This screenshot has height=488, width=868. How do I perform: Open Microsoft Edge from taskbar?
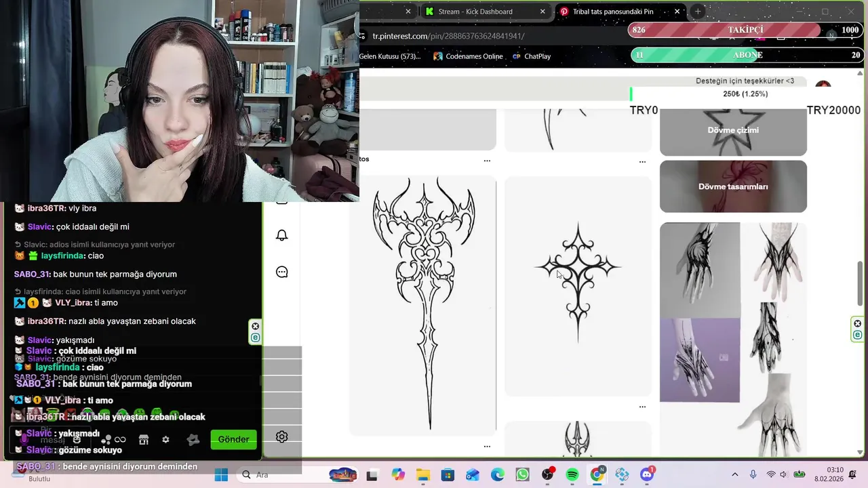498,475
